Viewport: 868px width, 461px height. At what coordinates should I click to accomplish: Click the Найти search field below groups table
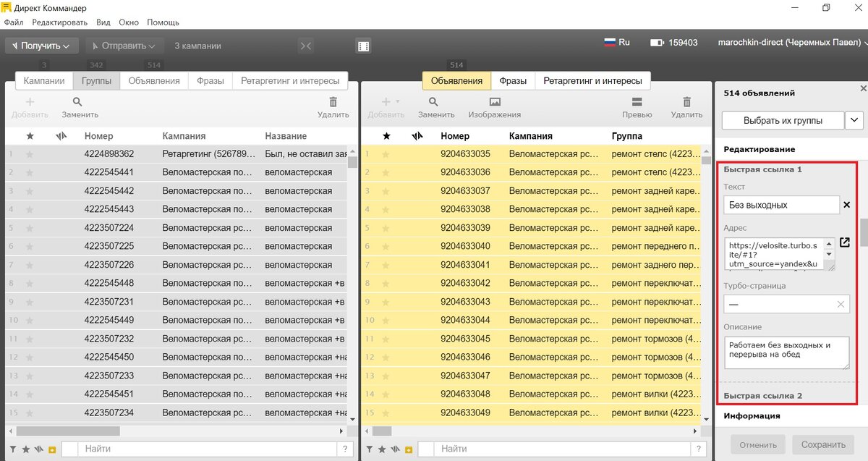coord(207,449)
